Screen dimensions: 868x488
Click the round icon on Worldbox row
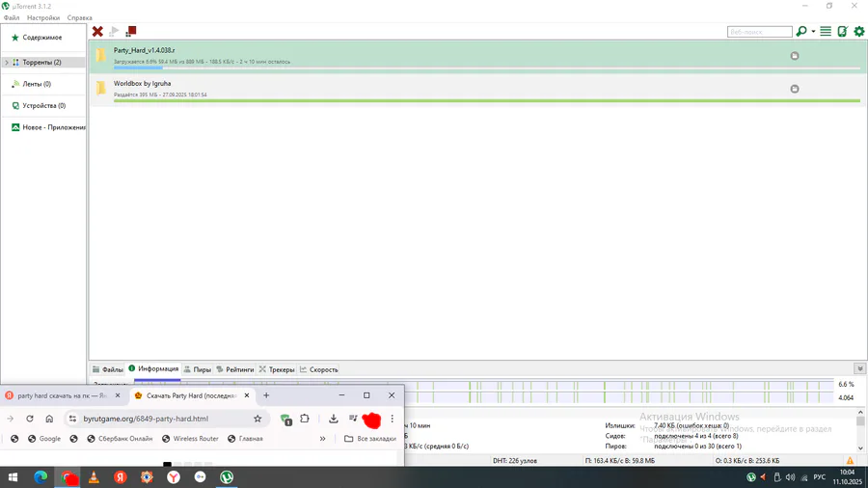pos(795,89)
